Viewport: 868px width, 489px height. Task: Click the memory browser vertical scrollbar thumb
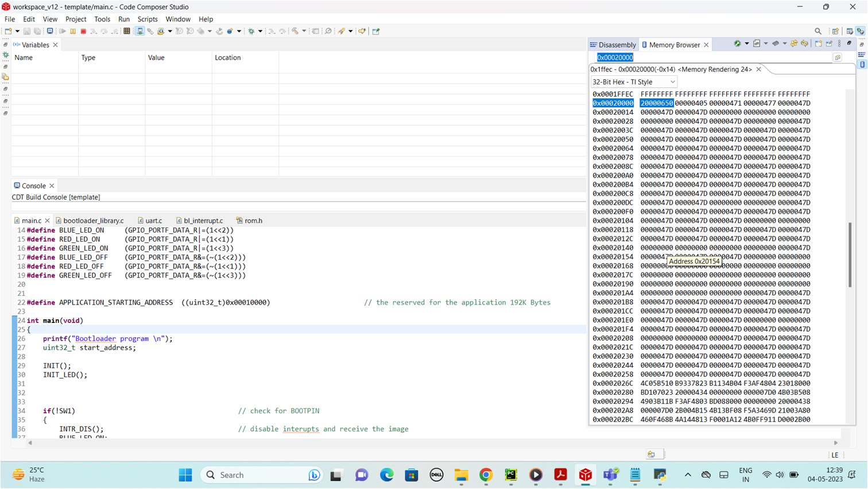click(x=850, y=254)
